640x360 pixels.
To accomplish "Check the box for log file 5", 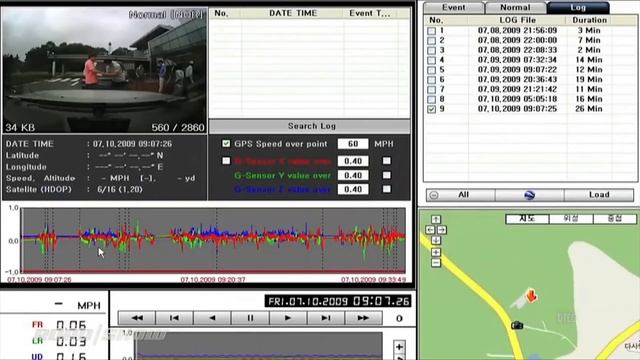I will pos(431,70).
